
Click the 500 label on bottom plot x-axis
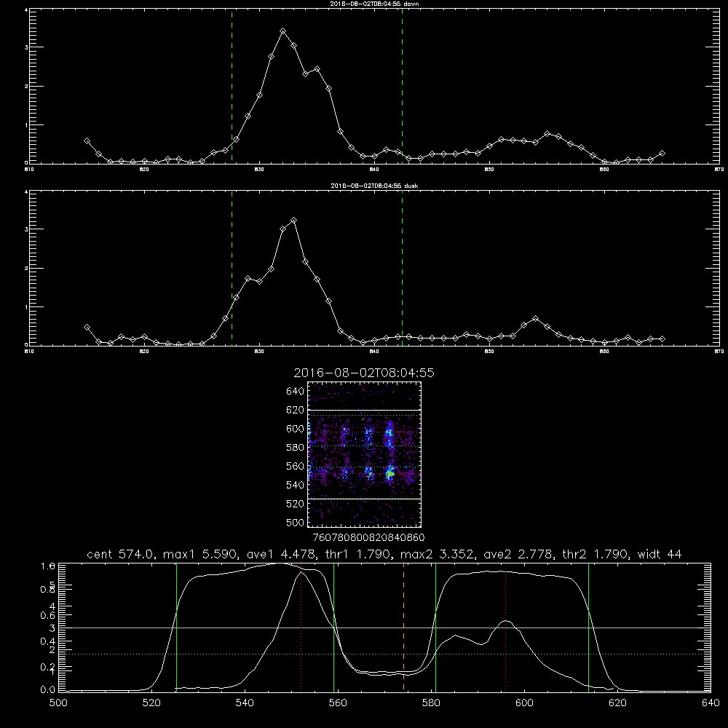58,703
